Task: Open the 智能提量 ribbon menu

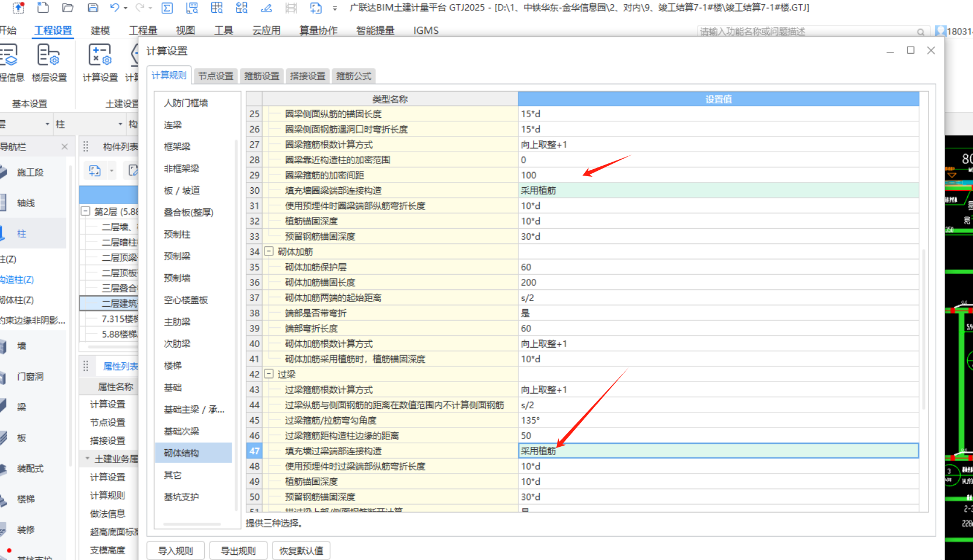Action: pyautogui.click(x=375, y=30)
